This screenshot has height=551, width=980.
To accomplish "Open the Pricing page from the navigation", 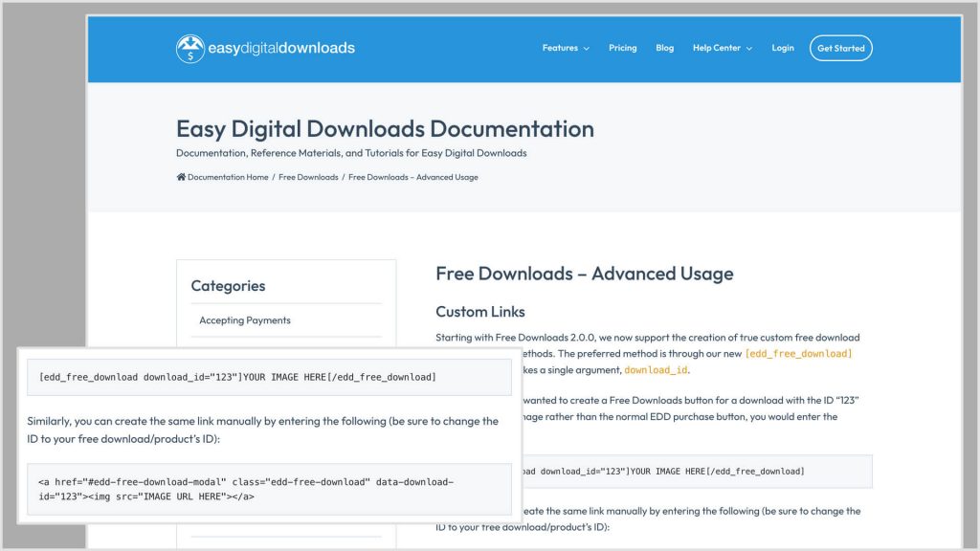I will 622,48.
